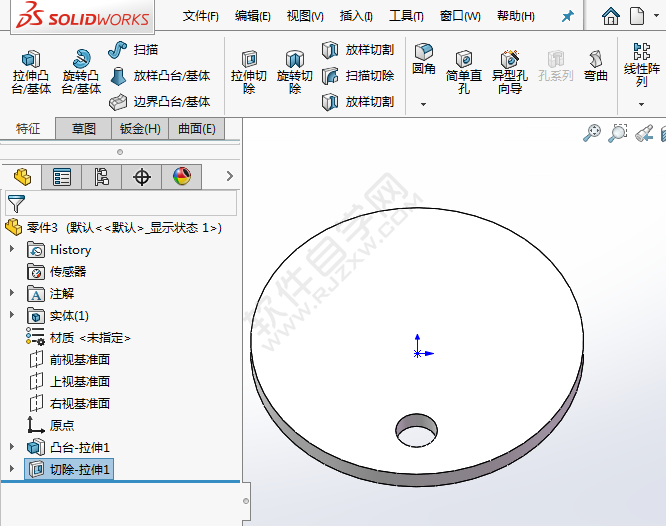Select the Swept Cut (扫描切除) tool
Image resolution: width=666 pixels, height=526 pixels.
pos(358,76)
